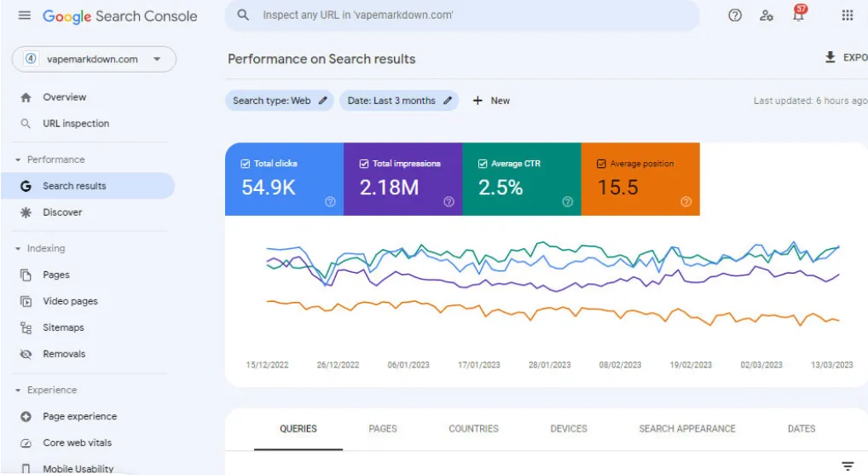Click the 28/01/2023 date label on chart
868x475 pixels.
pos(549,365)
